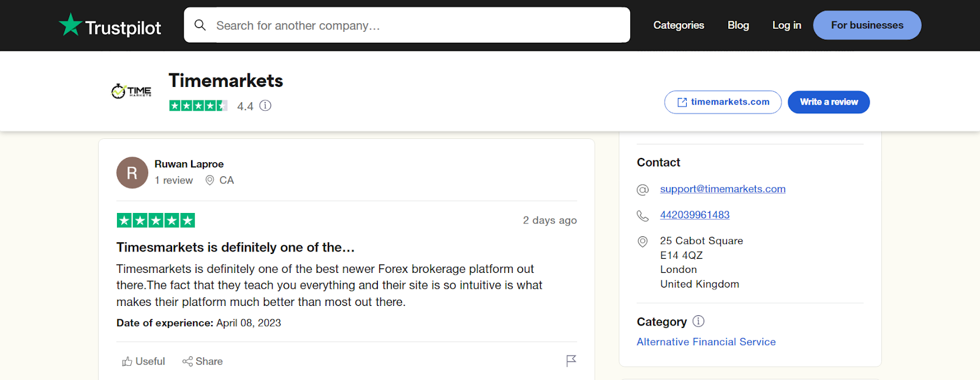This screenshot has width=980, height=380.
Task: Click the Write a review button
Action: point(828,102)
